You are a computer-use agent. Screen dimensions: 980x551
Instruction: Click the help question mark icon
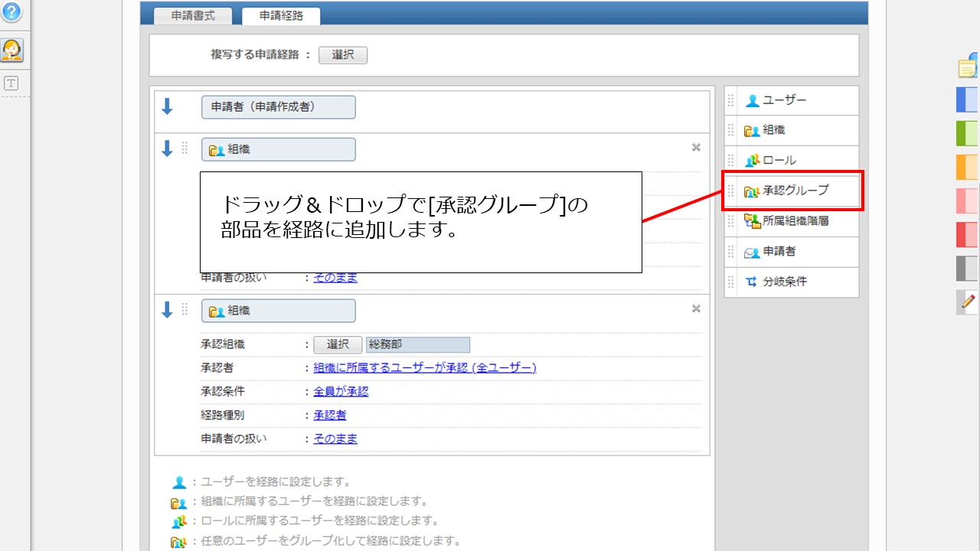click(x=11, y=11)
